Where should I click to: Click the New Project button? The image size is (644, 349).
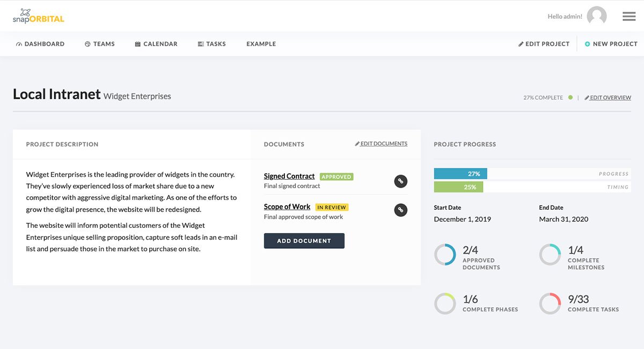(x=611, y=44)
